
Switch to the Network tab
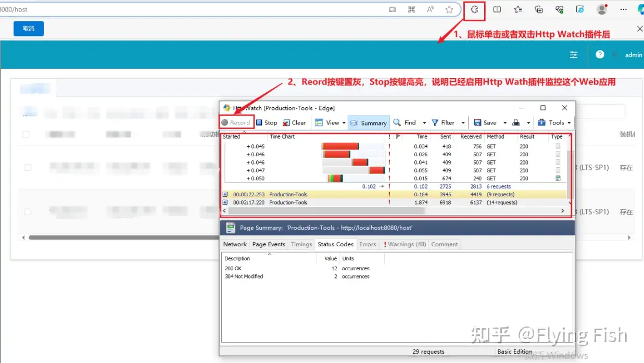235,244
